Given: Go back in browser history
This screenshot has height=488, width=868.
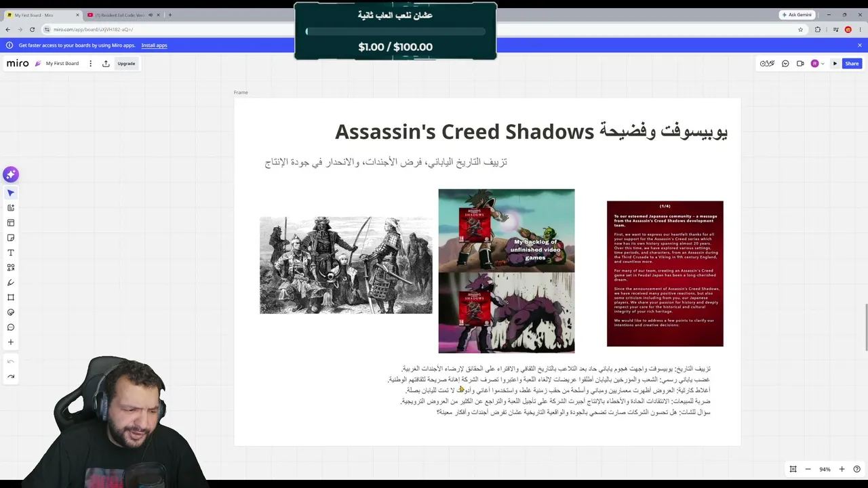Looking at the screenshot, I should [x=7, y=30].
